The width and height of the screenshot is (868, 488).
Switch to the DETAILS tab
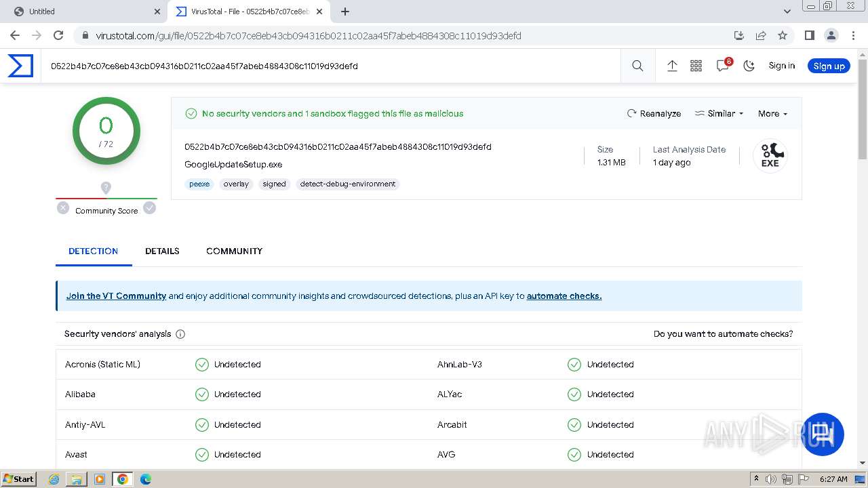point(162,251)
